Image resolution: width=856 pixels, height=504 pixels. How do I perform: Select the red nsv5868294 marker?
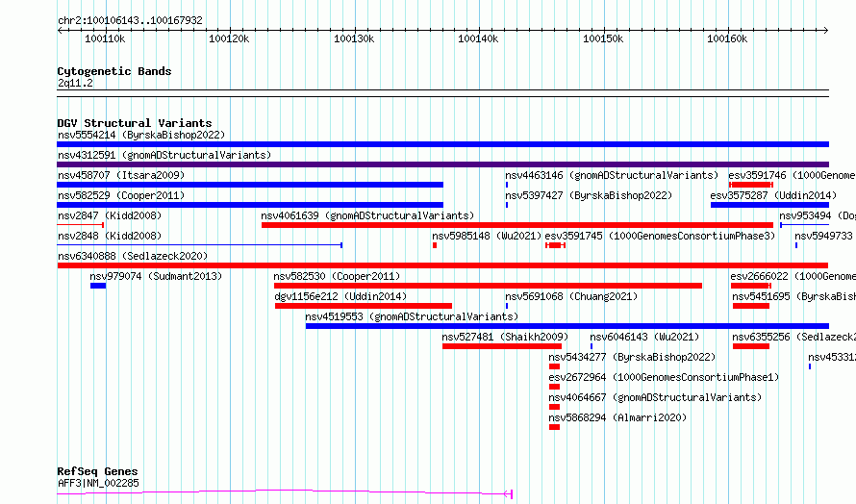(x=555, y=427)
